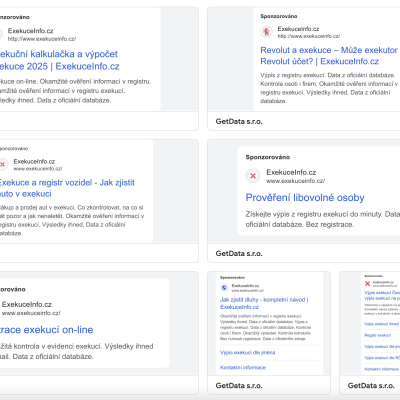Image resolution: width=400 pixels, height=400 pixels.
Task: Click GetData s.r.o. under the Prověření osoby ad
Action: [239, 253]
